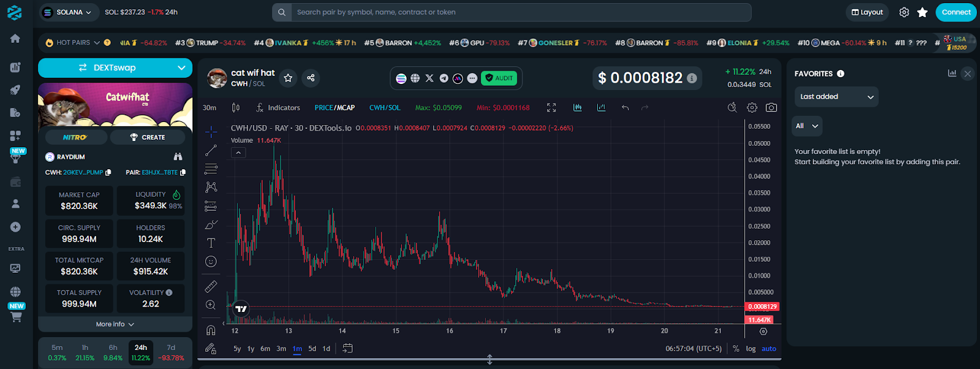Select the 7d price change tab
The image size is (980, 369).
171,352
